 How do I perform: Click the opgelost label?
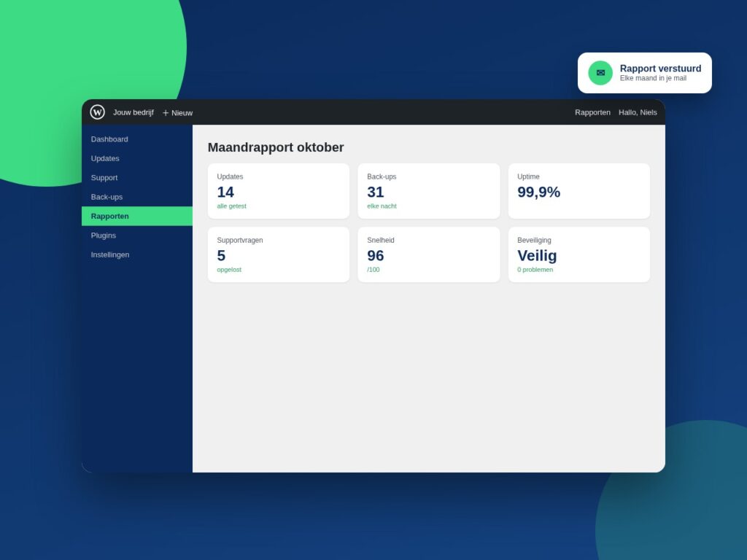pos(229,270)
